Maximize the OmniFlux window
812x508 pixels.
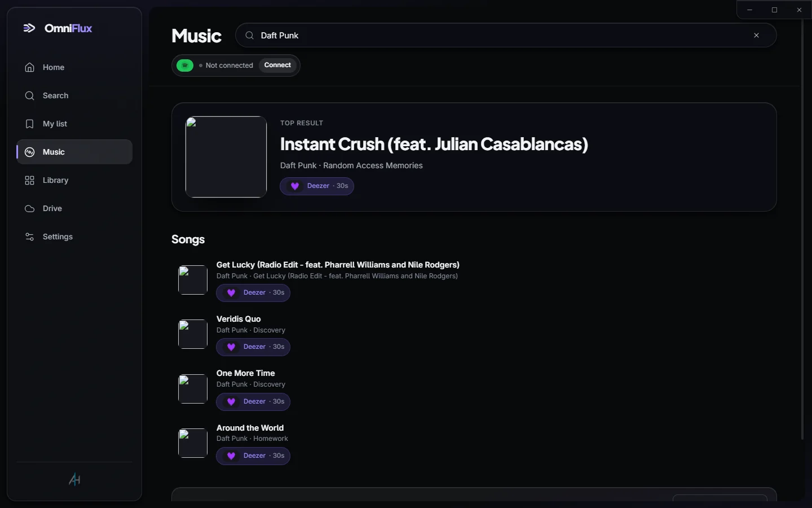click(x=774, y=10)
